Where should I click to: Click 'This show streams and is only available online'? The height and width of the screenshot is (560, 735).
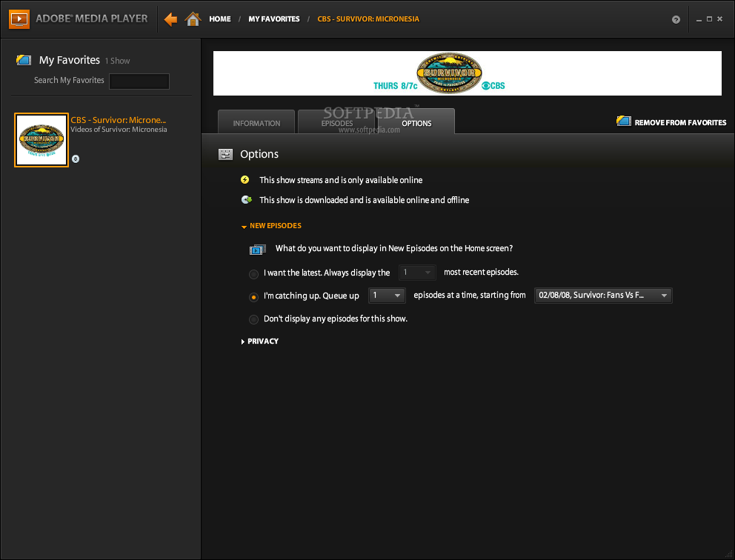pyautogui.click(x=341, y=180)
